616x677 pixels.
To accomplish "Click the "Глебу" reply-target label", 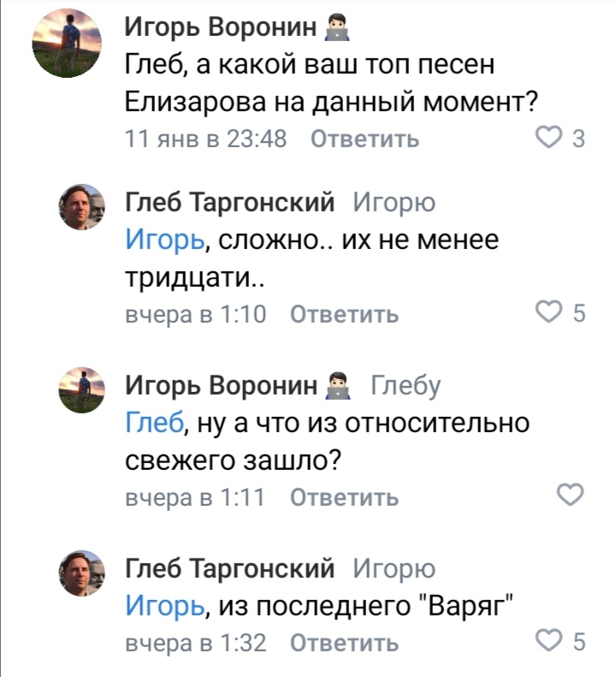I will click(406, 386).
